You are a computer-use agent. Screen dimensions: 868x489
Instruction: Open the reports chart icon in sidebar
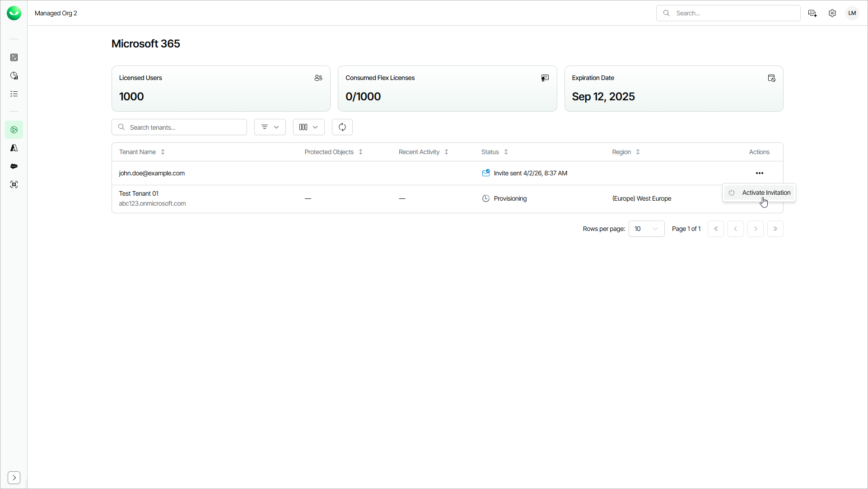[14, 75]
